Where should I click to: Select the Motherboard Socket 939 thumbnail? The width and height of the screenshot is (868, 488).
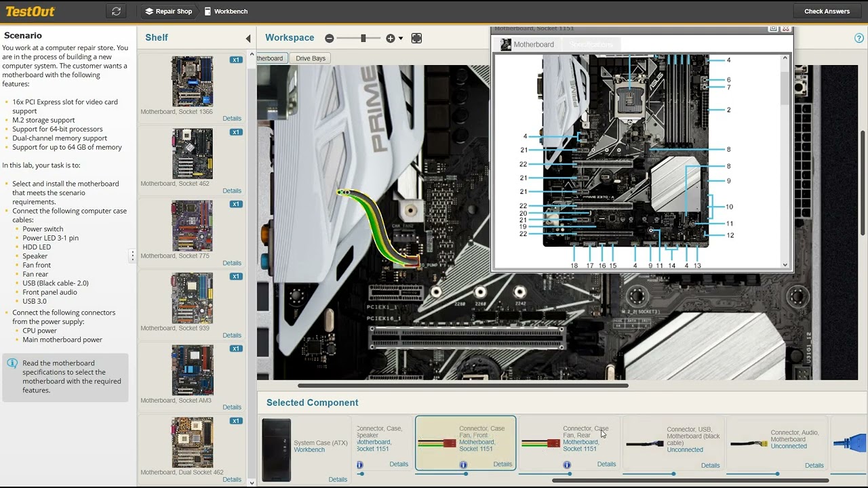pos(192,298)
